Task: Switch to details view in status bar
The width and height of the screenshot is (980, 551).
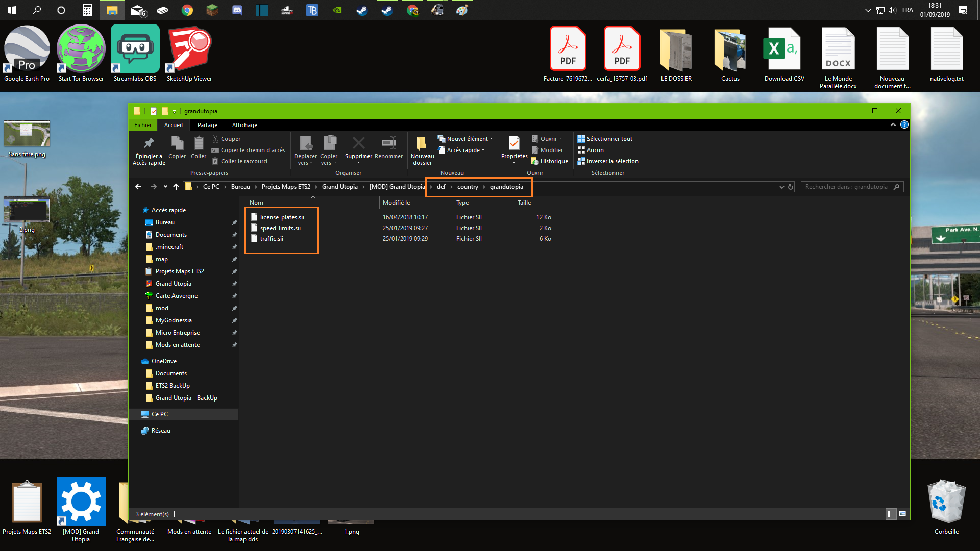Action: pos(889,514)
